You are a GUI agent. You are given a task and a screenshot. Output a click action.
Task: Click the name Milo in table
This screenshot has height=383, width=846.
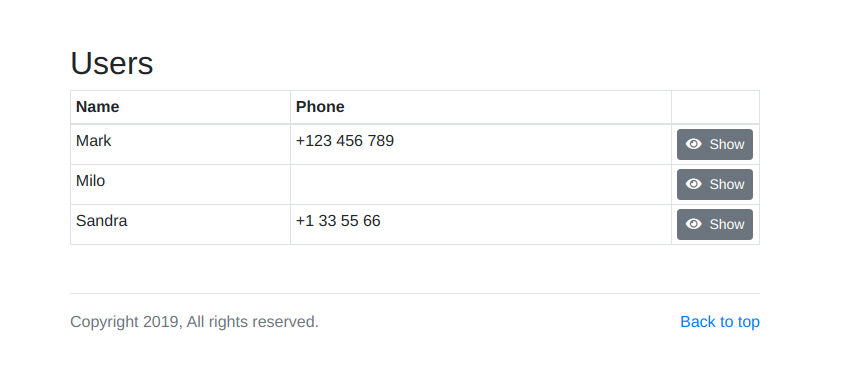[91, 181]
